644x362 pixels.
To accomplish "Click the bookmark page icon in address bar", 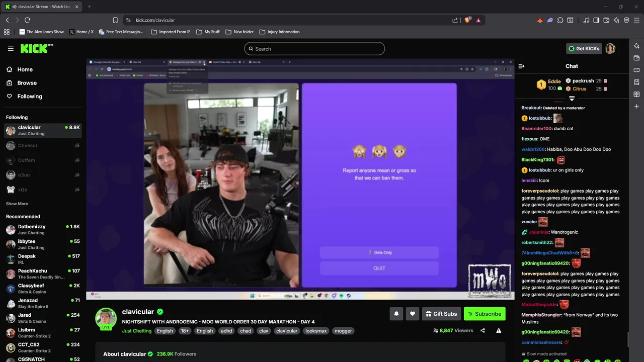I will click(x=115, y=20).
